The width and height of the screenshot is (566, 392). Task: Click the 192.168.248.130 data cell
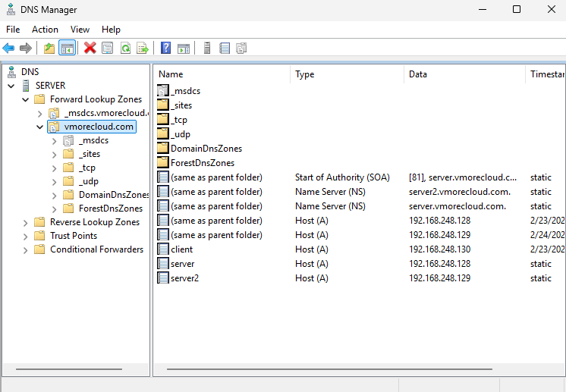tap(439, 249)
